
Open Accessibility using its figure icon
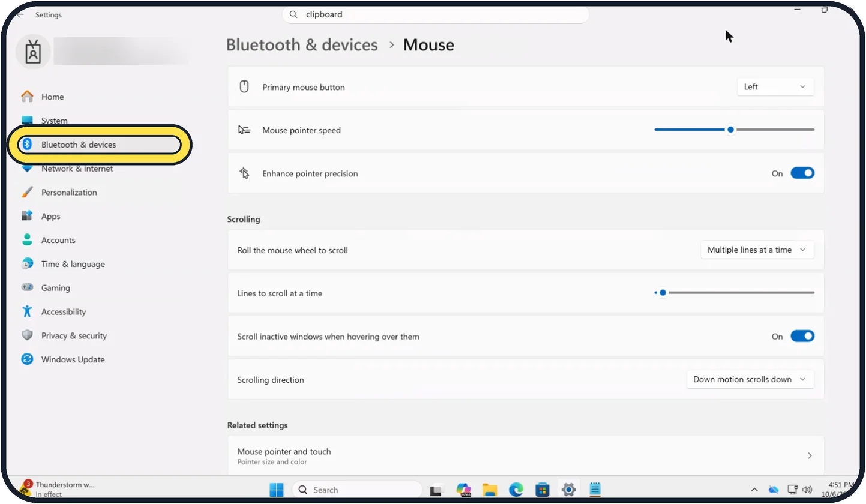pyautogui.click(x=27, y=311)
